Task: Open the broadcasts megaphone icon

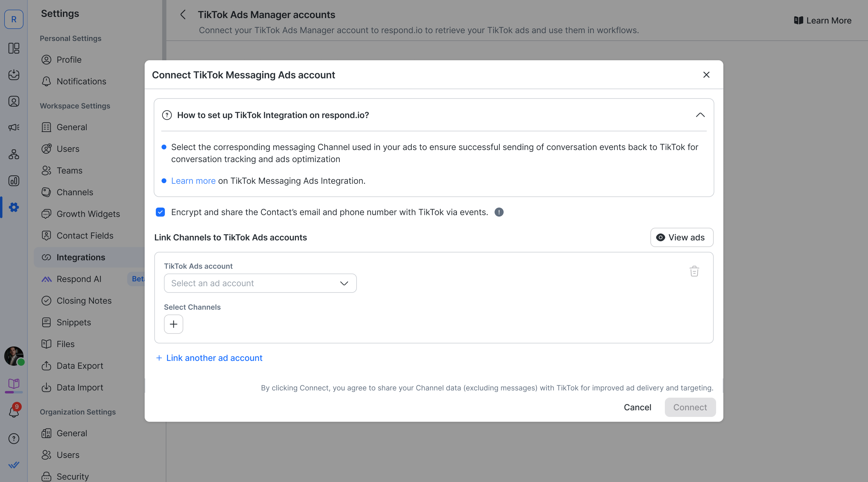Action: (14, 127)
